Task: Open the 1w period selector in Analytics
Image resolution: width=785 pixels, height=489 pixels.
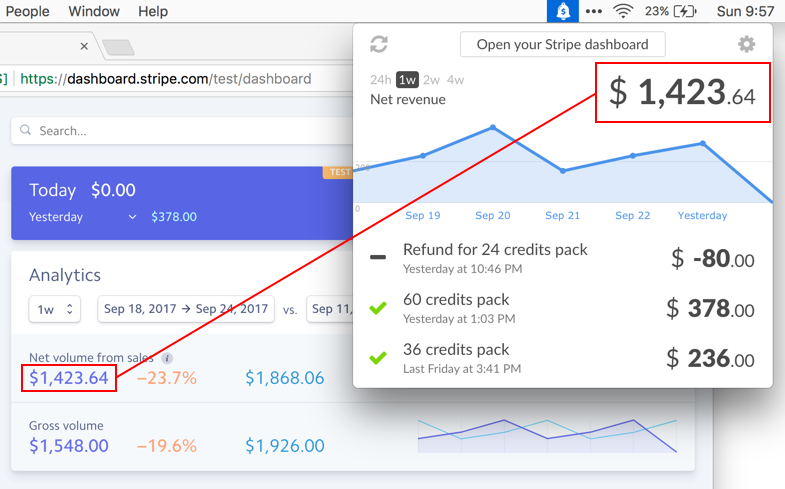Action: pyautogui.click(x=55, y=309)
